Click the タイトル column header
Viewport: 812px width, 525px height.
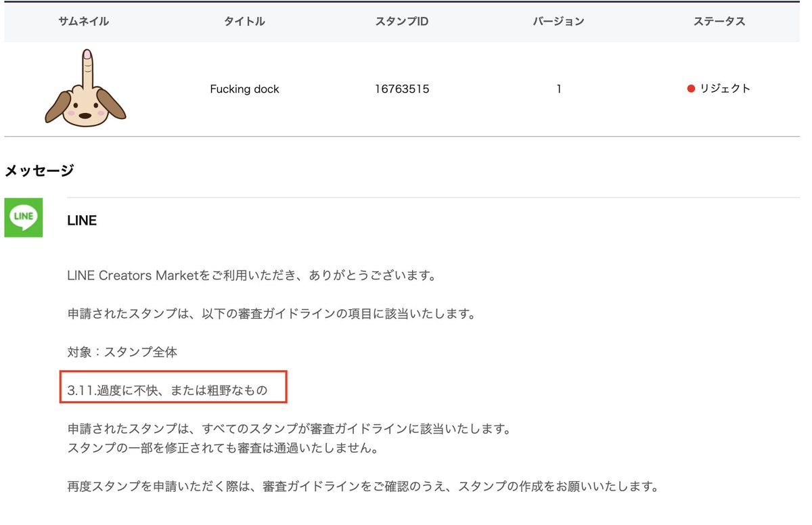click(244, 22)
